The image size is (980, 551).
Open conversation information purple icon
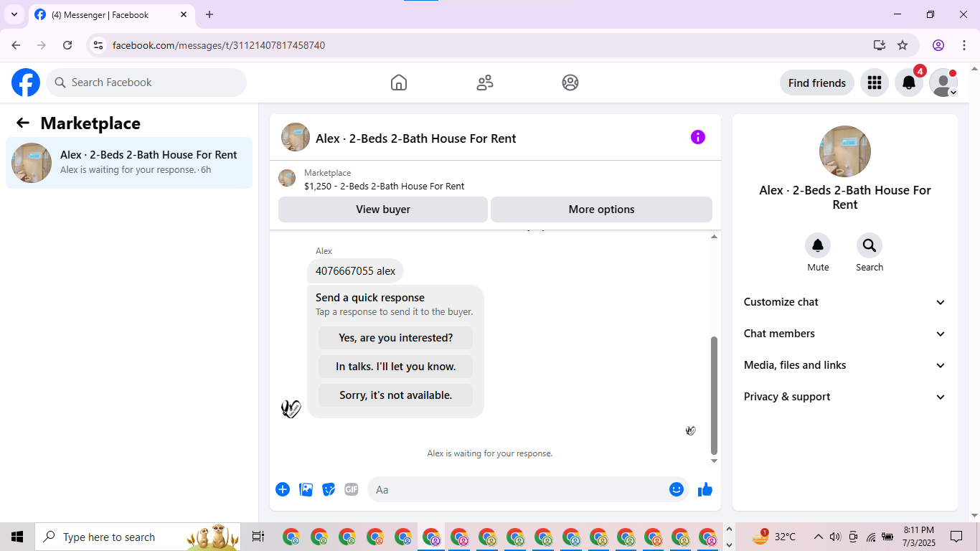click(698, 137)
